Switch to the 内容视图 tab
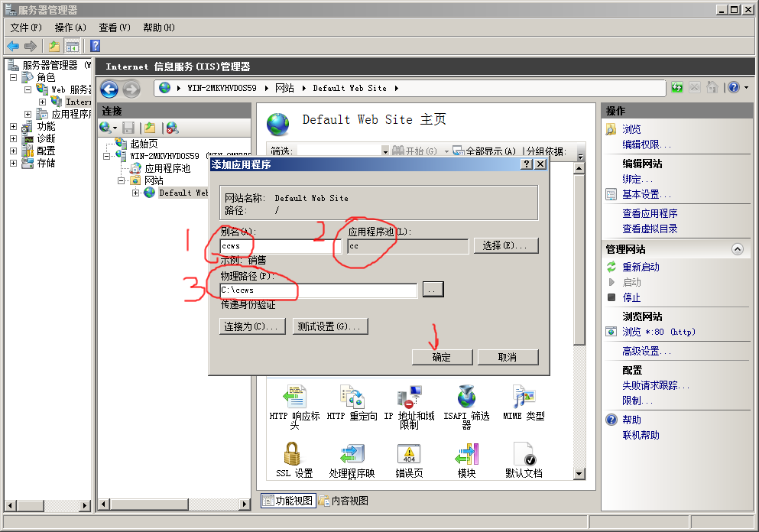The image size is (759, 532). 344,501
